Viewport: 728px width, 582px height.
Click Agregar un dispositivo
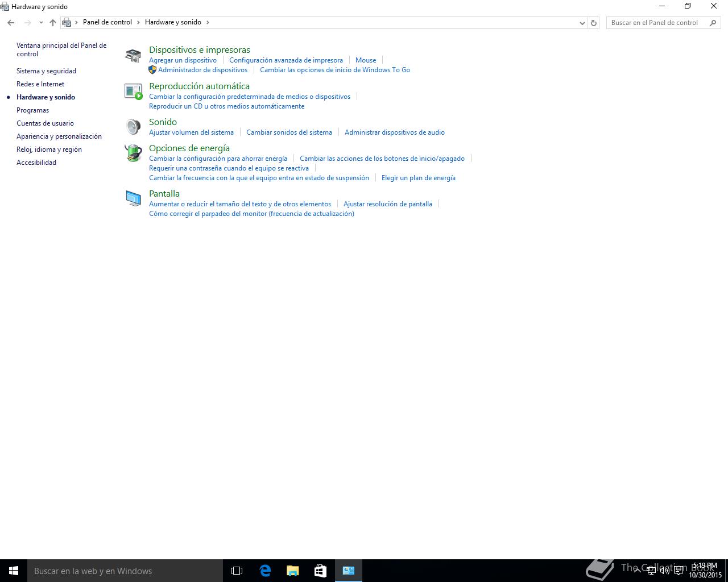click(183, 60)
